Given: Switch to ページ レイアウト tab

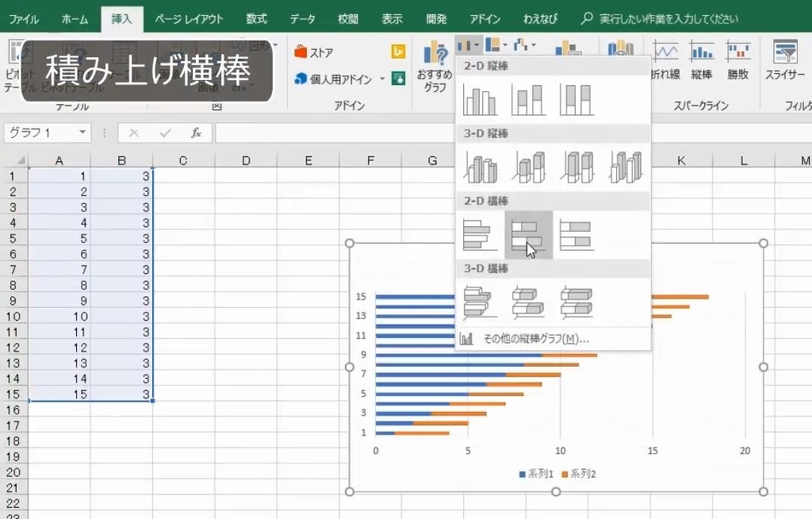Looking at the screenshot, I should click(x=189, y=19).
